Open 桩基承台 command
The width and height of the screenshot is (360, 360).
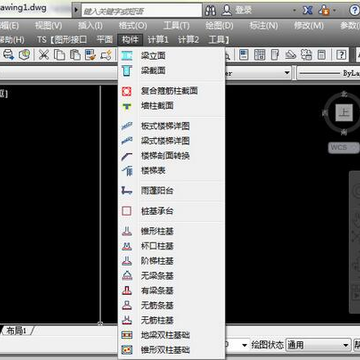click(172, 211)
